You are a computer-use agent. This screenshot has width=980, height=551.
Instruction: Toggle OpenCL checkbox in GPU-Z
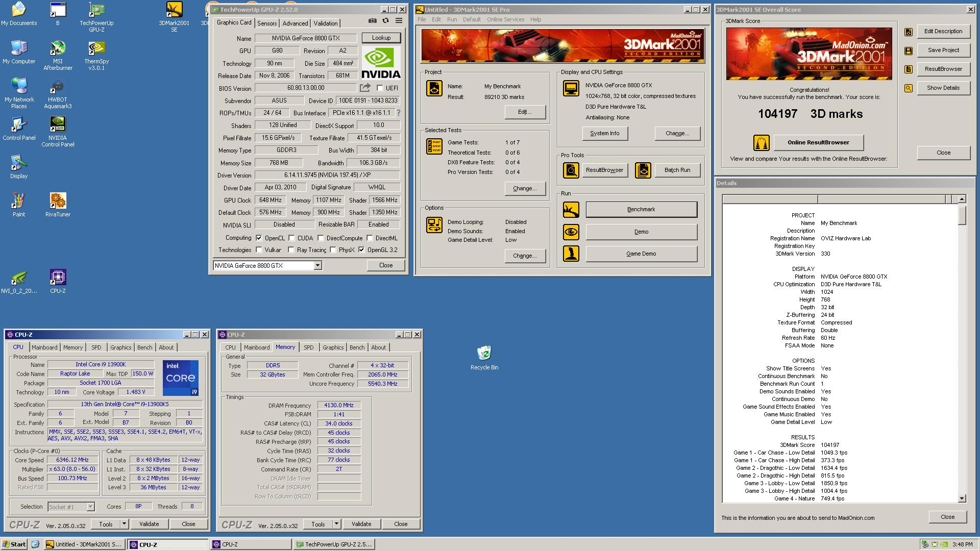pos(259,238)
